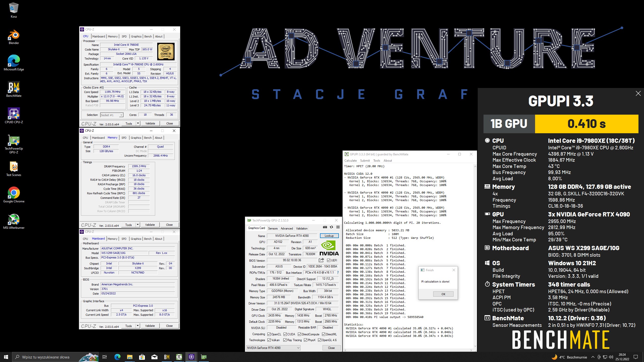
Task: Open BenchMate desktop shortcut
Action: pyautogui.click(x=14, y=89)
